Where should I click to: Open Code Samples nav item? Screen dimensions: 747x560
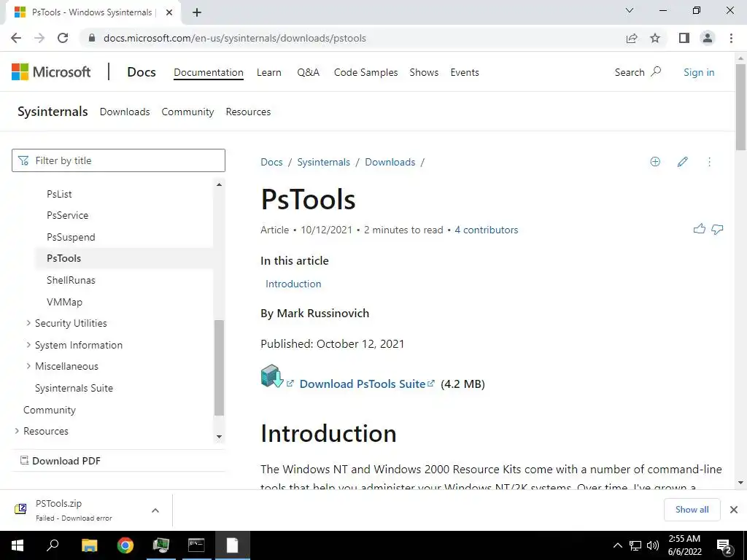tap(366, 72)
